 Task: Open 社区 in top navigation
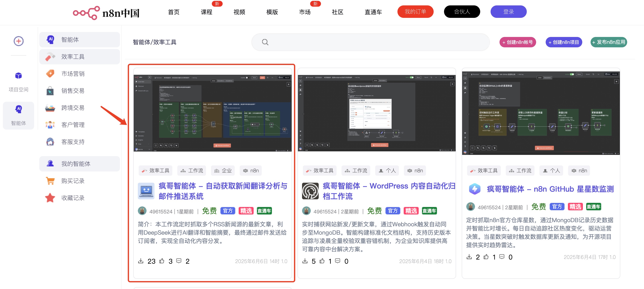pyautogui.click(x=338, y=12)
